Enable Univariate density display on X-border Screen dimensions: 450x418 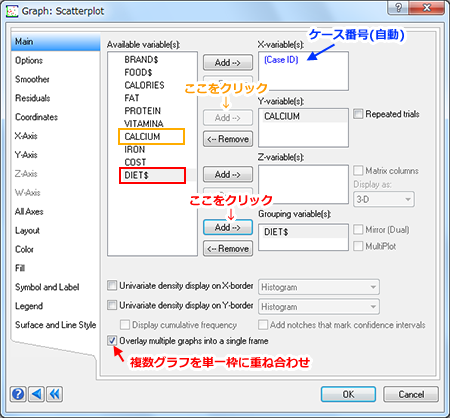click(112, 285)
